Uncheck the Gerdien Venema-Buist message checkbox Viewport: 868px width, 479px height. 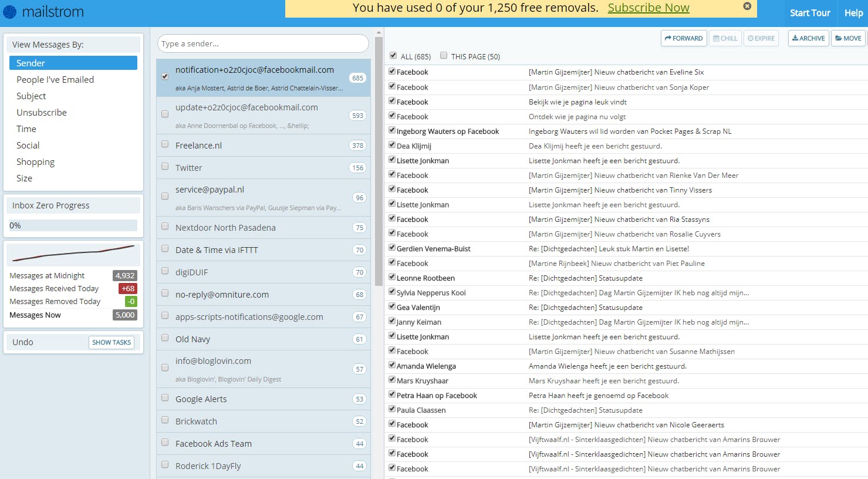click(392, 248)
